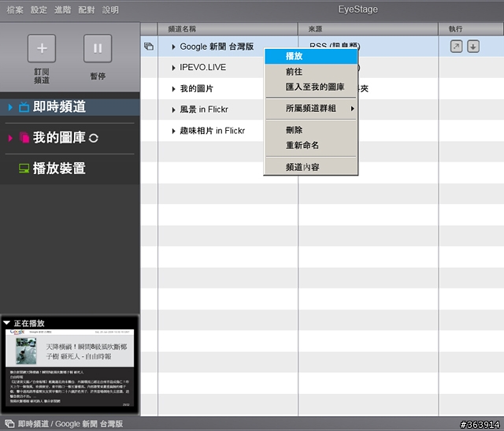Expand the 我的圖片 channel row
This screenshot has width=504, height=431.
(x=173, y=89)
